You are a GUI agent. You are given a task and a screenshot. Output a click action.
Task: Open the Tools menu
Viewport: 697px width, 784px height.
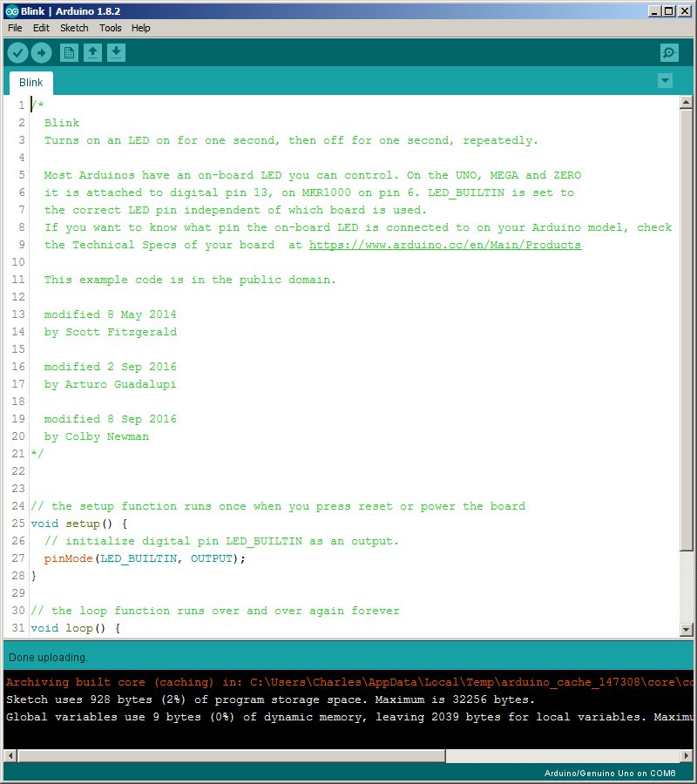[x=110, y=28]
